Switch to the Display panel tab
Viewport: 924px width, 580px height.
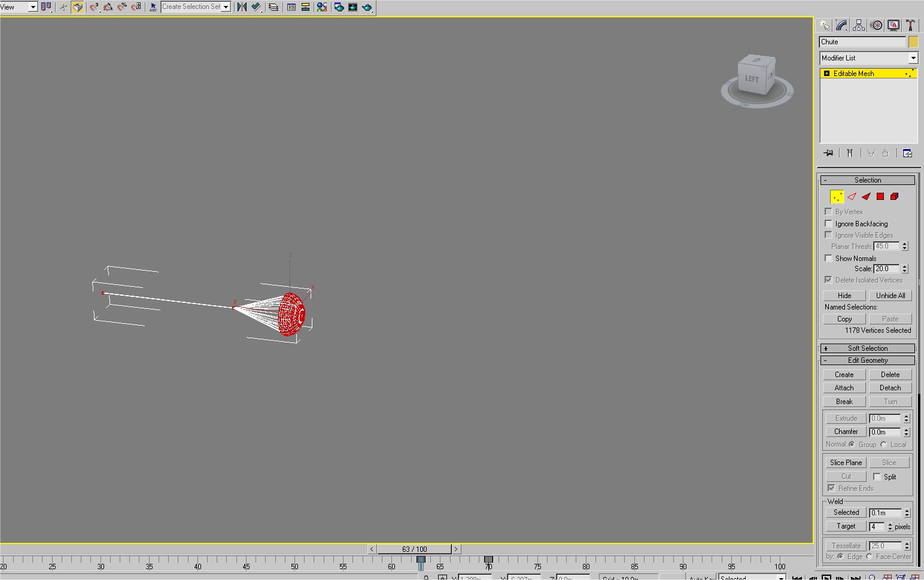pyautogui.click(x=893, y=25)
